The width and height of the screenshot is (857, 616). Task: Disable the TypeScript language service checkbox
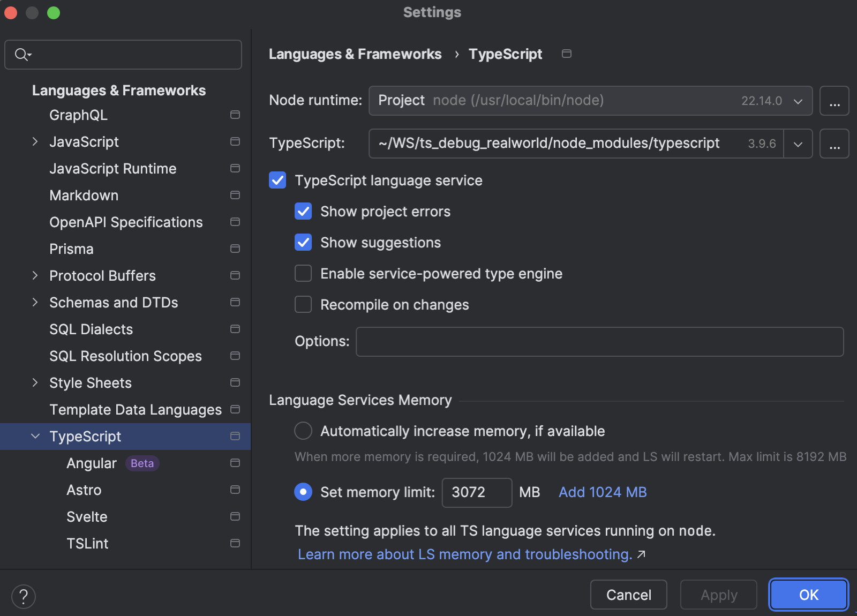[x=277, y=181]
